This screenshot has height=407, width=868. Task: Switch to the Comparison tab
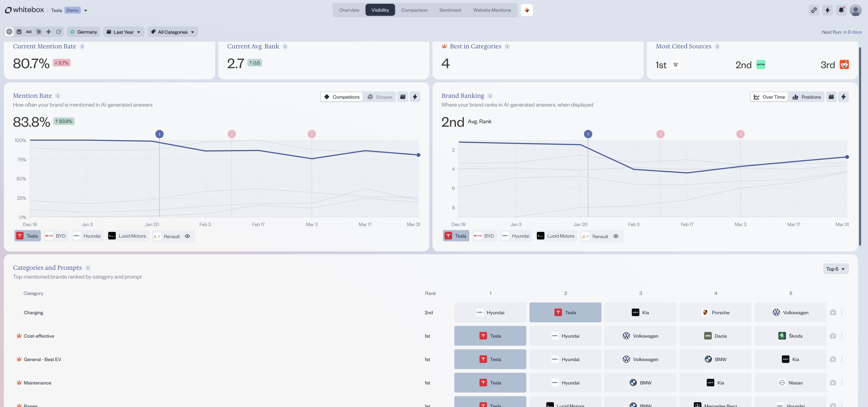pyautogui.click(x=414, y=10)
